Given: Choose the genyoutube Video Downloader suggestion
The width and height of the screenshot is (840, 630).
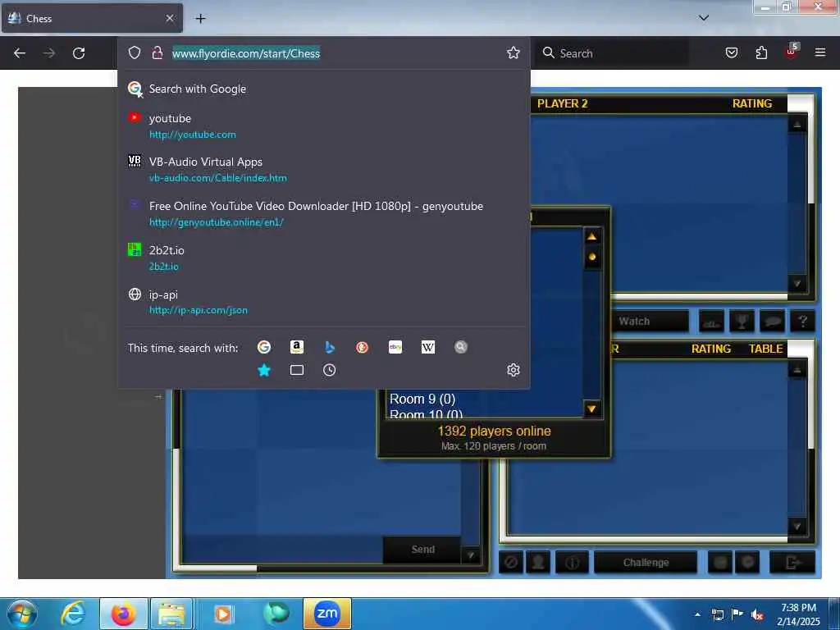Looking at the screenshot, I should point(323,214).
